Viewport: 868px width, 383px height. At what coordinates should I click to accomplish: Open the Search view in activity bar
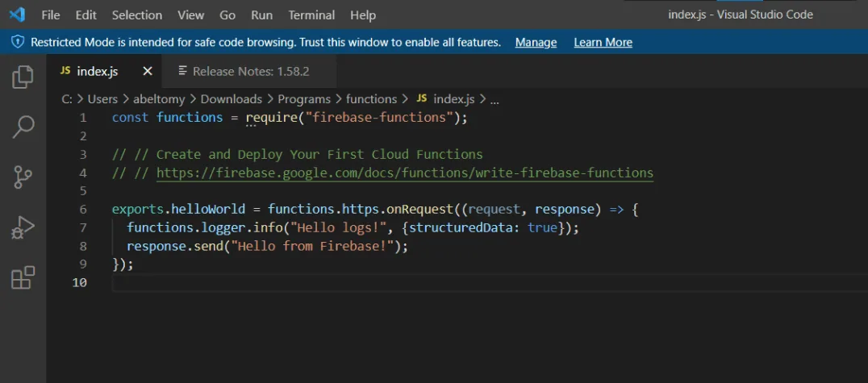[x=23, y=127]
